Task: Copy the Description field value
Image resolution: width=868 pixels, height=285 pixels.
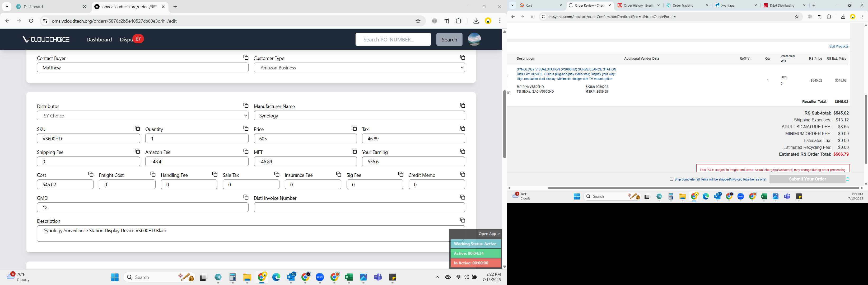Action: click(x=462, y=220)
